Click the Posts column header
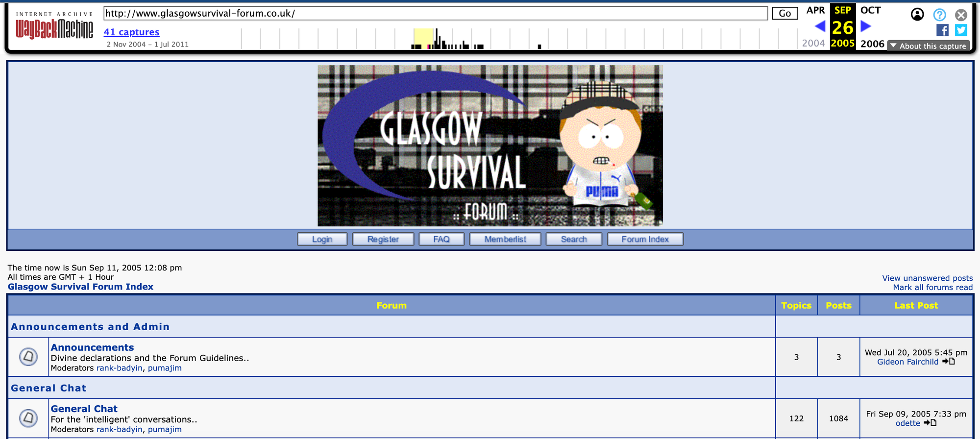Viewport: 980px width, 439px height. click(838, 305)
